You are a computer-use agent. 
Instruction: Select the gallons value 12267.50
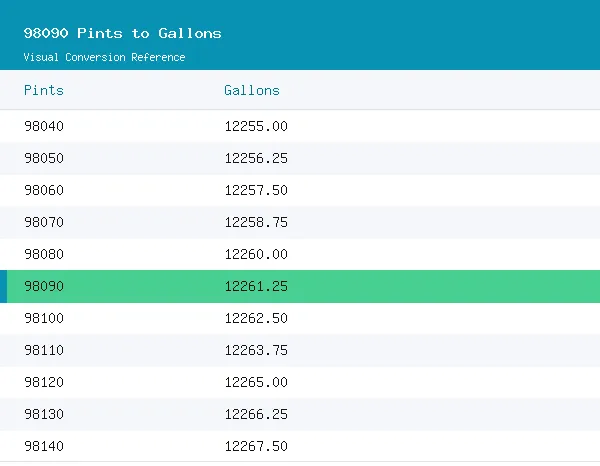pos(256,446)
